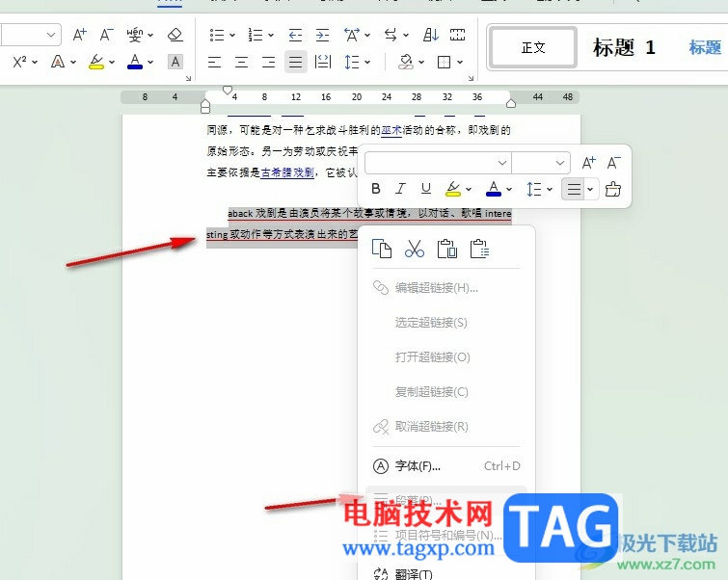Choose 取消超链接(R) menu entry

[446, 427]
